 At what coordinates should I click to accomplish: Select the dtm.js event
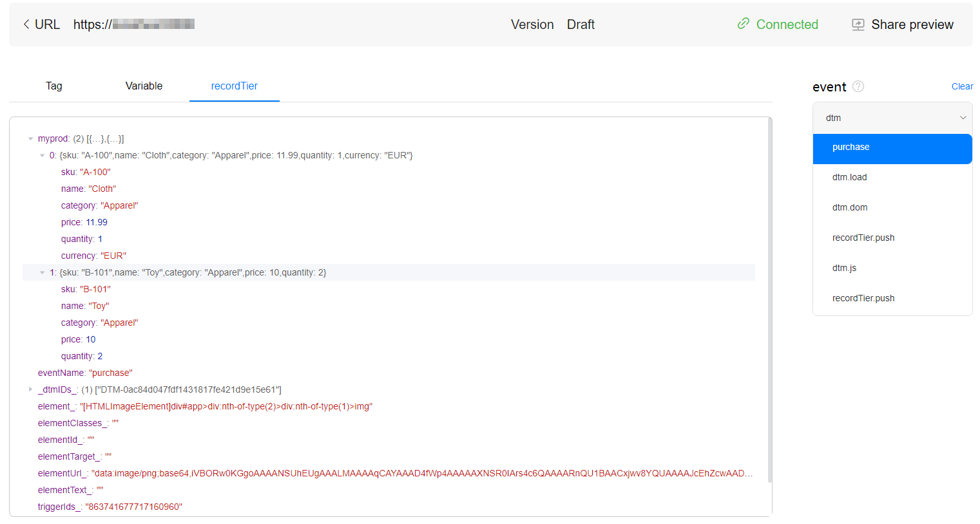pyautogui.click(x=892, y=268)
